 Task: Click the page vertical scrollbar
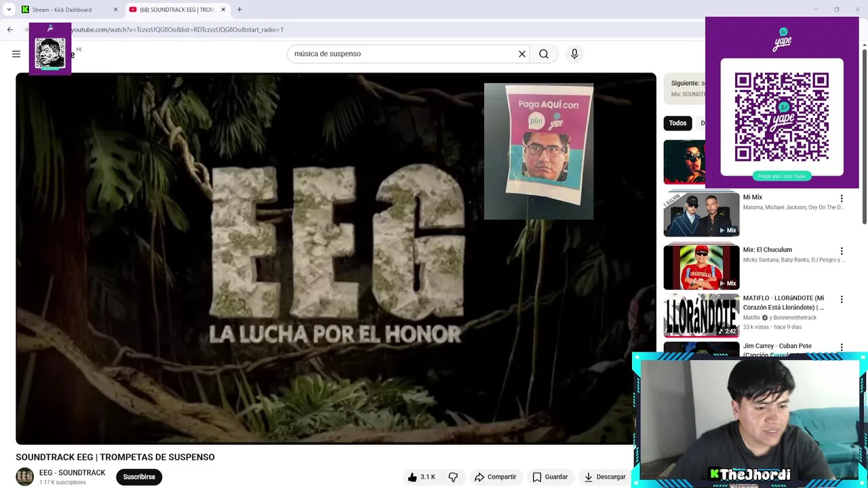(x=864, y=136)
